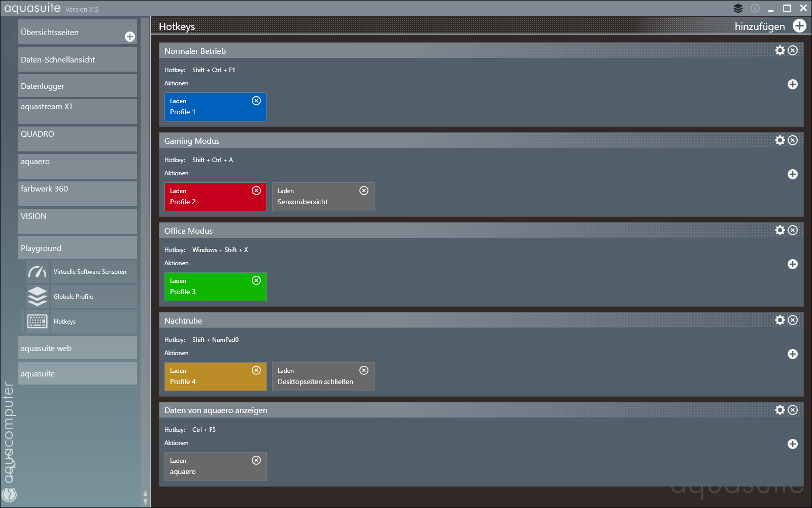Open Datenlogger in the sidebar

(x=78, y=86)
